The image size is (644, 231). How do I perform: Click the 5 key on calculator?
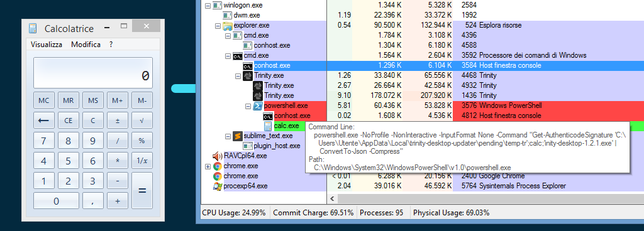click(x=68, y=161)
